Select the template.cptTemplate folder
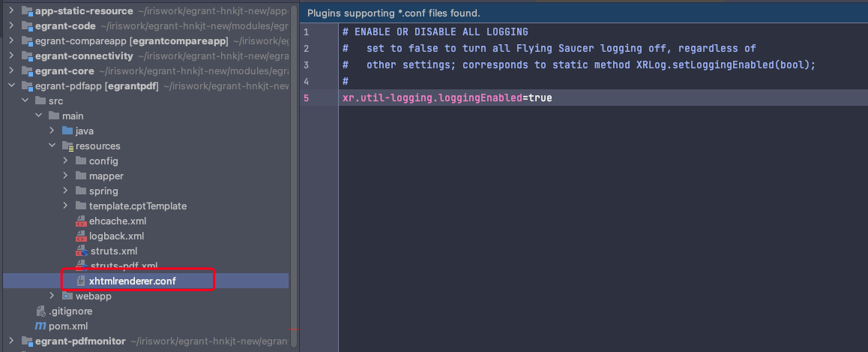Image resolution: width=868 pixels, height=352 pixels. (137, 206)
